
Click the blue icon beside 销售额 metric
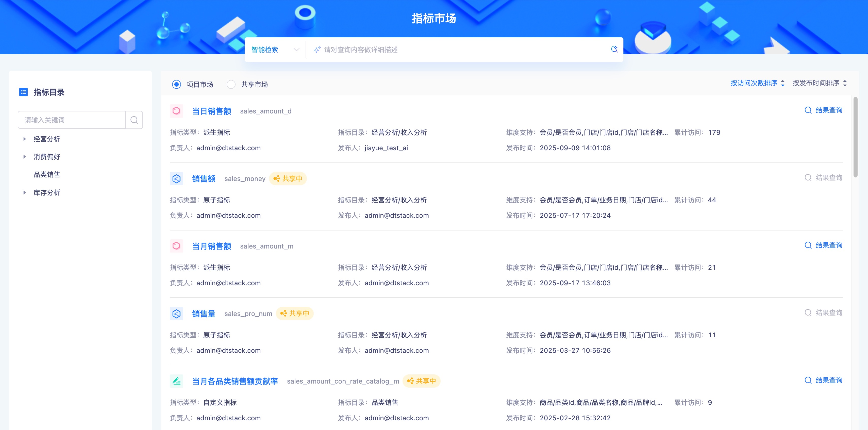click(176, 179)
